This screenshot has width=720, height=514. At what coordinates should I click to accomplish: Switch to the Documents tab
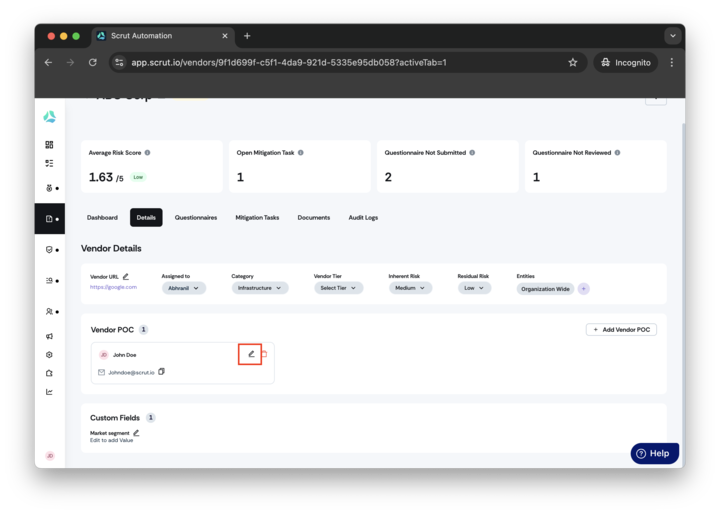(x=314, y=217)
